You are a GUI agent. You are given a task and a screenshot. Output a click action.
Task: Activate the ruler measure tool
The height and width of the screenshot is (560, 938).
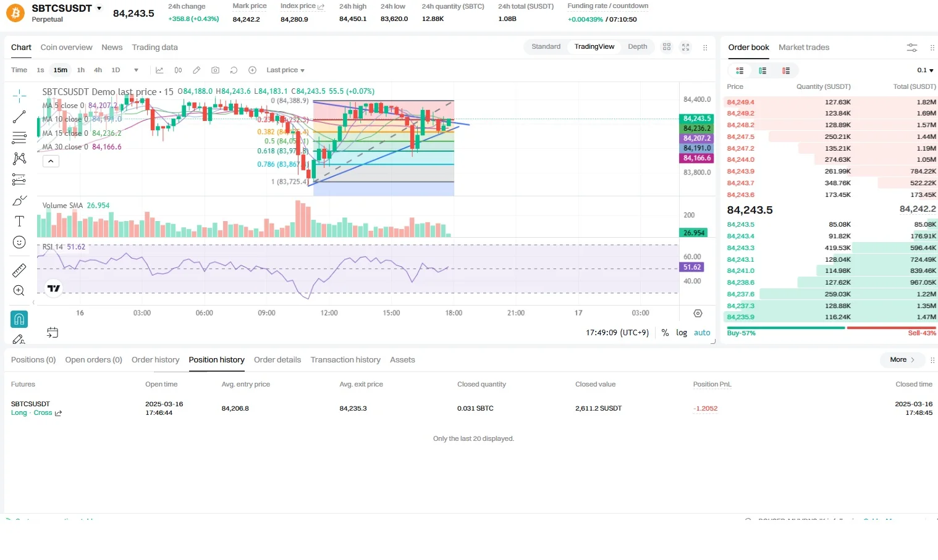19,270
